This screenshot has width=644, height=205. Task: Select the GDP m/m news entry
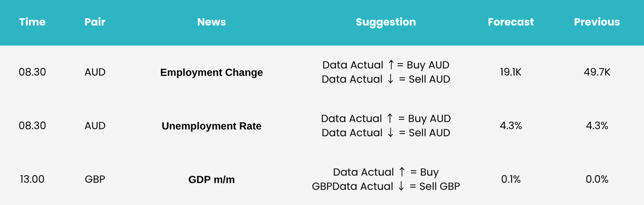211,180
